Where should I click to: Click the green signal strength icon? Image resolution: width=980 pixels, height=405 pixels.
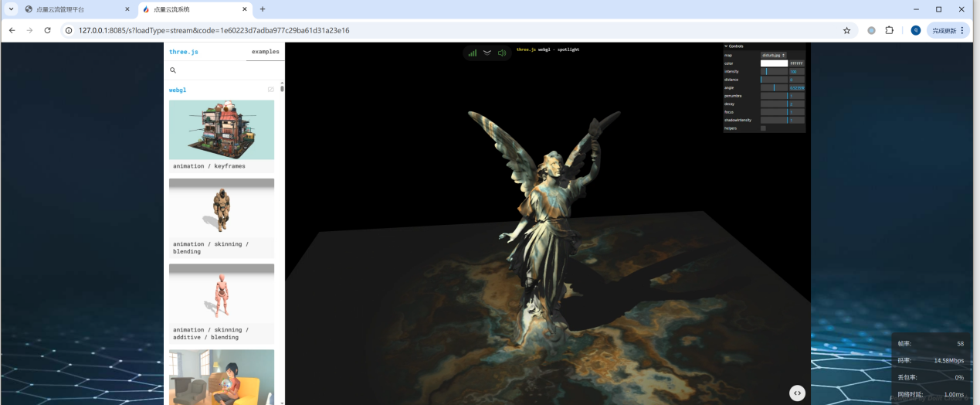point(472,53)
